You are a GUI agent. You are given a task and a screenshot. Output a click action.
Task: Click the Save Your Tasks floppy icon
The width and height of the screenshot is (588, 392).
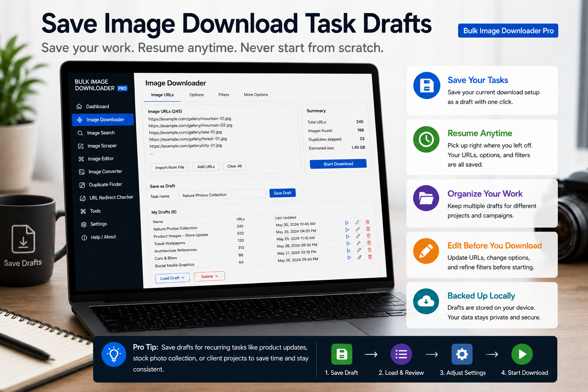(x=427, y=85)
